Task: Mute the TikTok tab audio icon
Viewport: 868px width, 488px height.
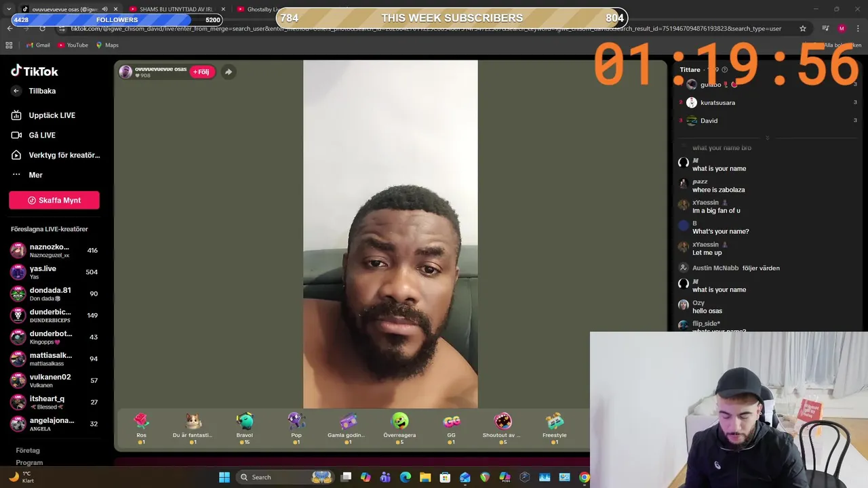Action: click(104, 9)
